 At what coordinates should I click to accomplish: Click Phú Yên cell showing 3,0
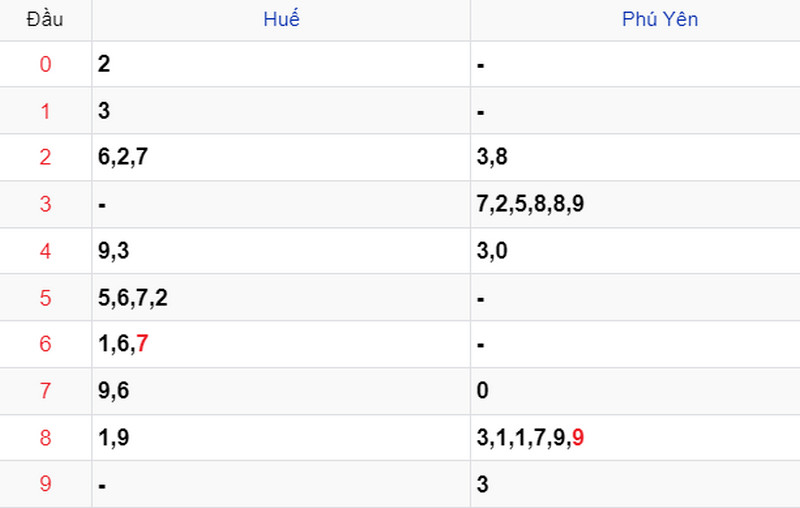point(635,250)
